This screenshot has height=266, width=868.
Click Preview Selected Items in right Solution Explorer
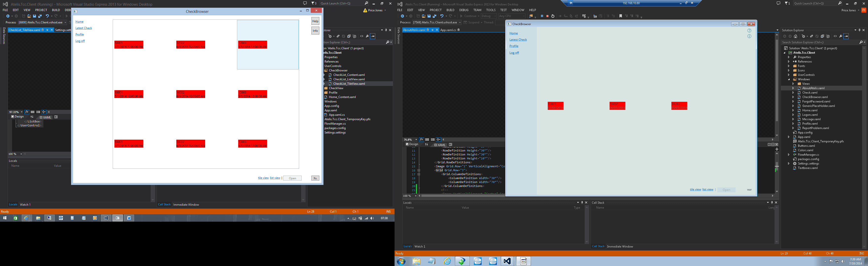coord(846,36)
